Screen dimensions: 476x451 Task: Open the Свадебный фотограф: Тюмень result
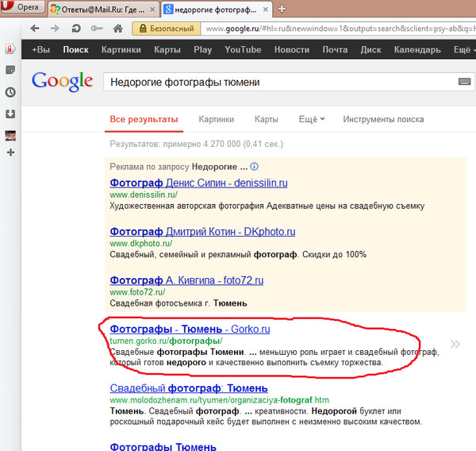tap(189, 388)
